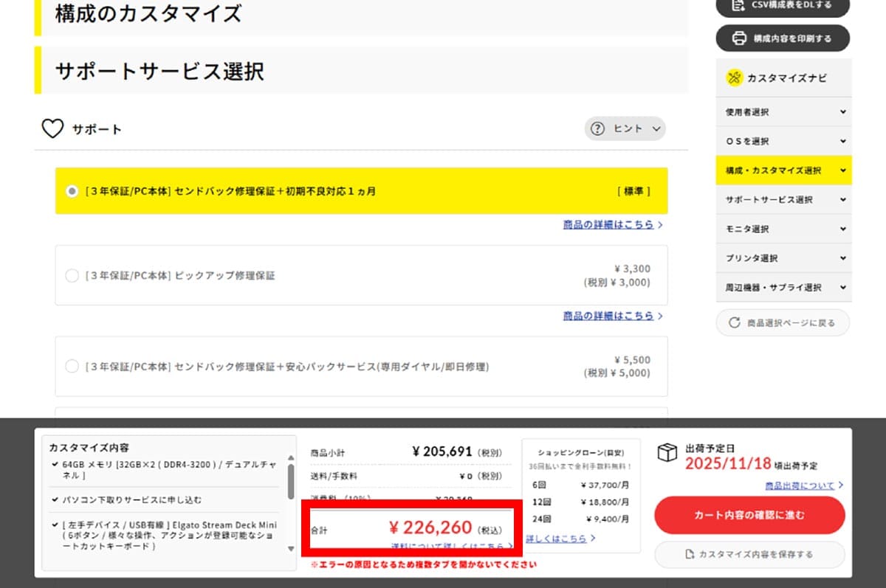Select the 安心パックサービス warranty option
Screen dimensions: 886x588
click(72, 366)
